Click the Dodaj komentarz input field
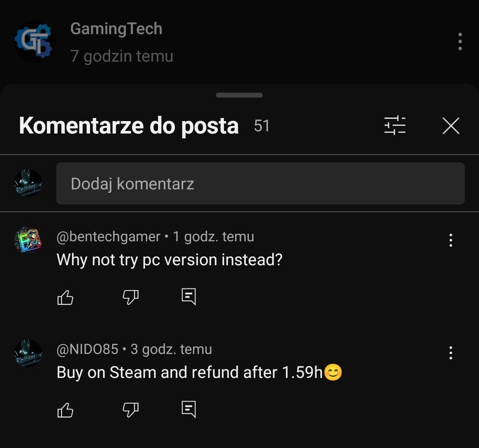Image resolution: width=479 pixels, height=448 pixels. [260, 184]
